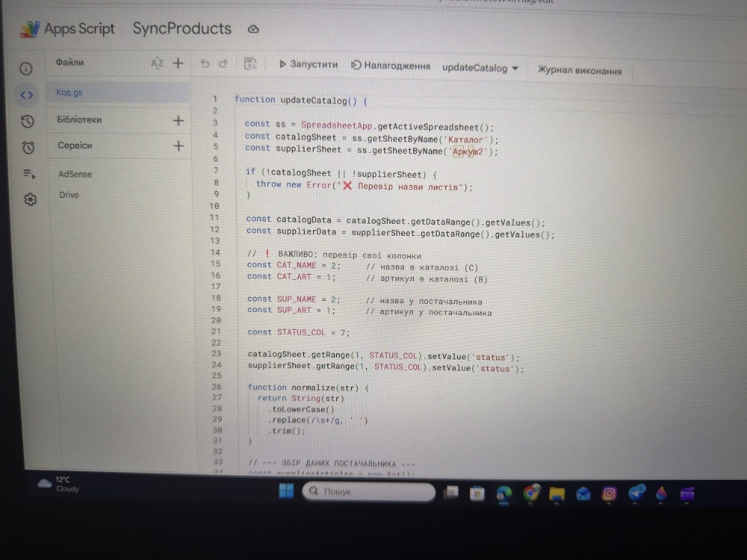Add a service with plus icon

[179, 146]
